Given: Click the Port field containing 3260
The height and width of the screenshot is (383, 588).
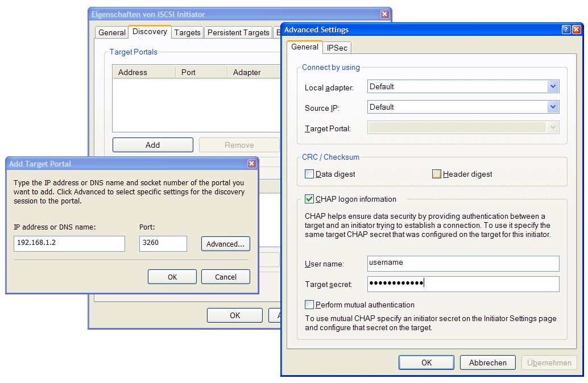Looking at the screenshot, I should click(163, 243).
